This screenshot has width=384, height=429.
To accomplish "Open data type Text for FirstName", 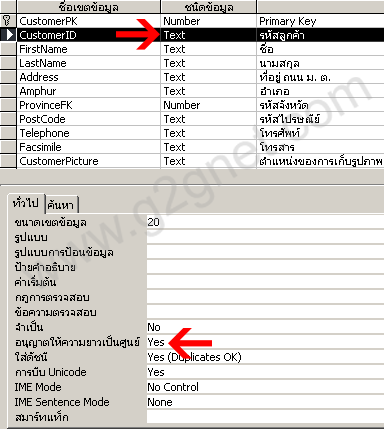I will point(209,49).
